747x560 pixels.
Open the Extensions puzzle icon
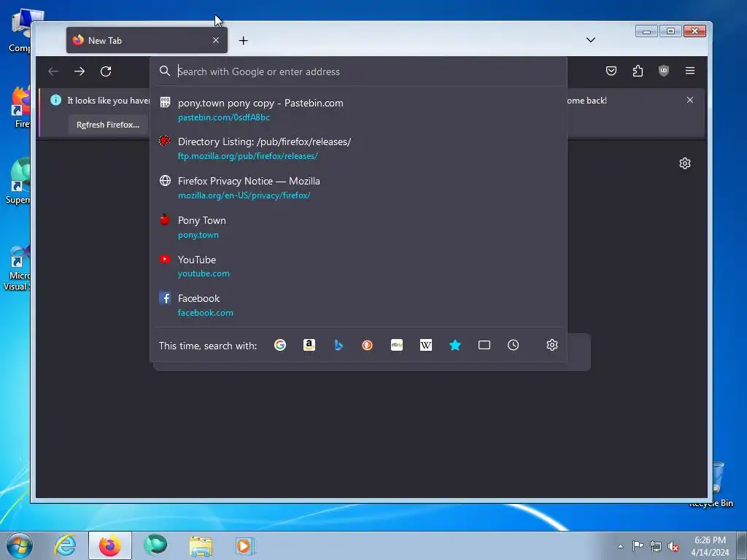tap(638, 71)
